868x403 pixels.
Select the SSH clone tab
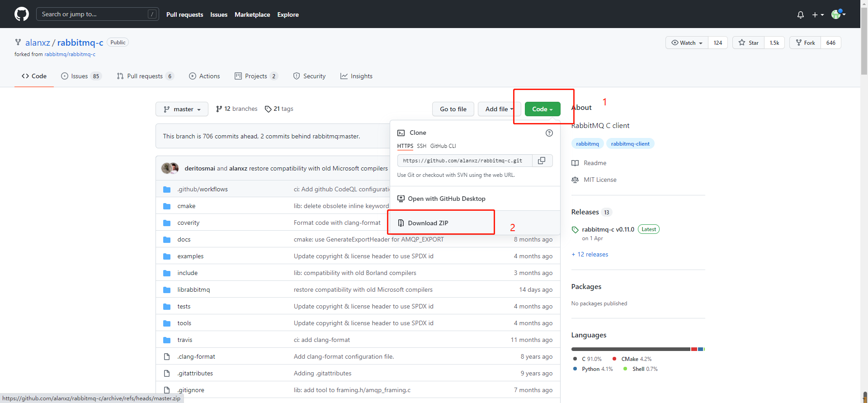(421, 146)
